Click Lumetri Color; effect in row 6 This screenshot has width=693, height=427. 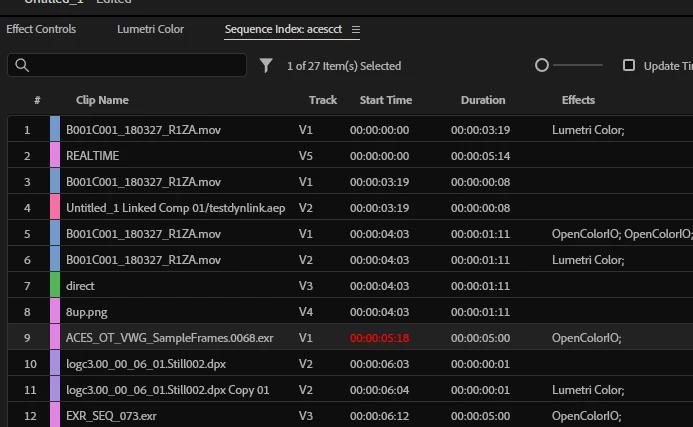pyautogui.click(x=588, y=260)
